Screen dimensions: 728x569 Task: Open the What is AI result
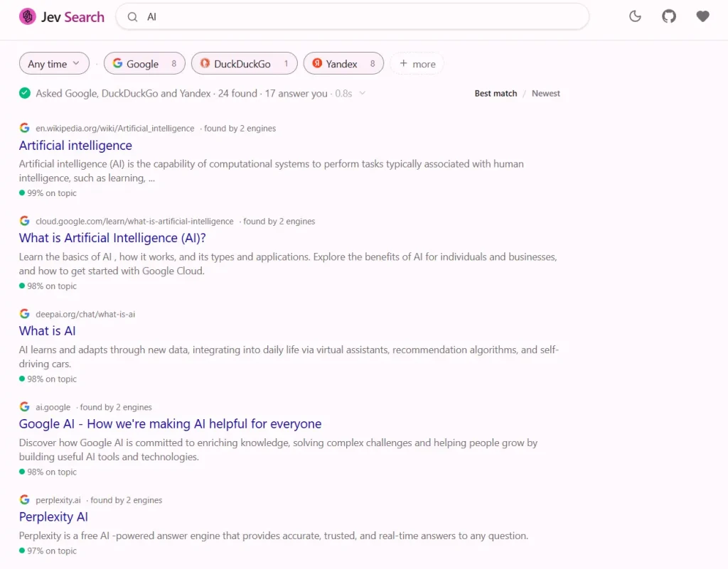[48, 331]
